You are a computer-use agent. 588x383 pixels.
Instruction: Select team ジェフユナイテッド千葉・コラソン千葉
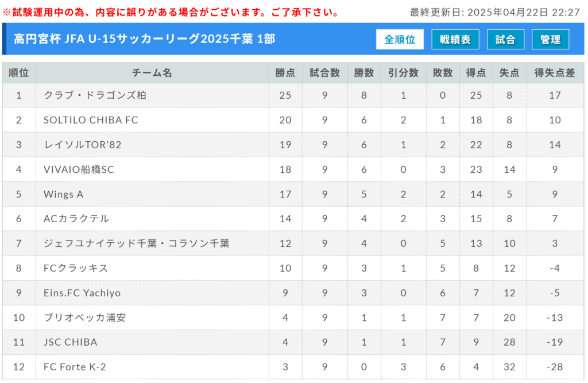(x=137, y=243)
